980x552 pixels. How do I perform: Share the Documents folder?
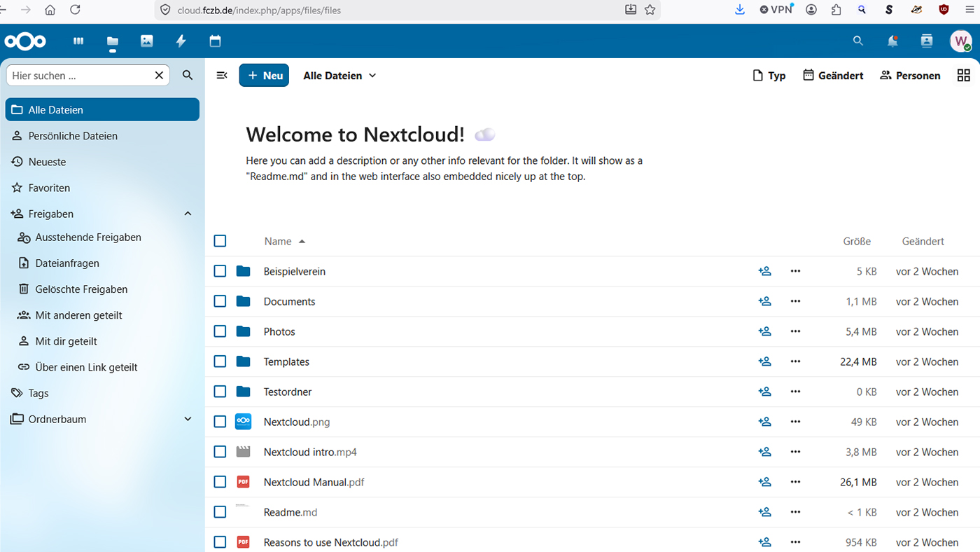764,301
